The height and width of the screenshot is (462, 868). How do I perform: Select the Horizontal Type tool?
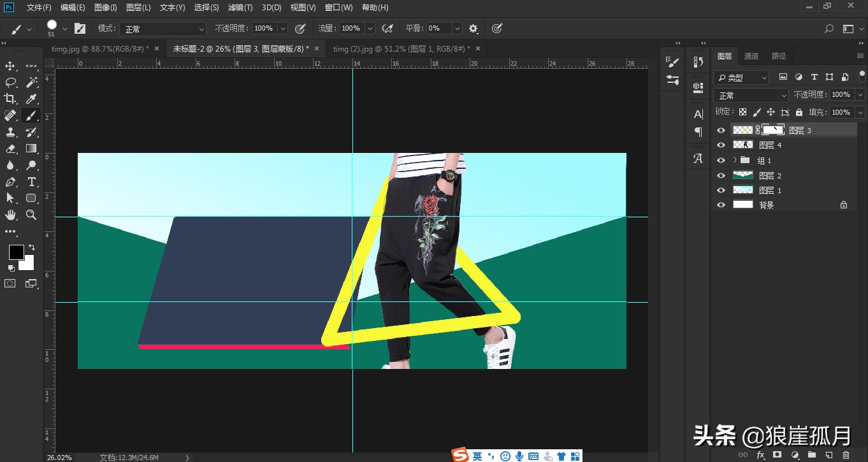[x=31, y=182]
